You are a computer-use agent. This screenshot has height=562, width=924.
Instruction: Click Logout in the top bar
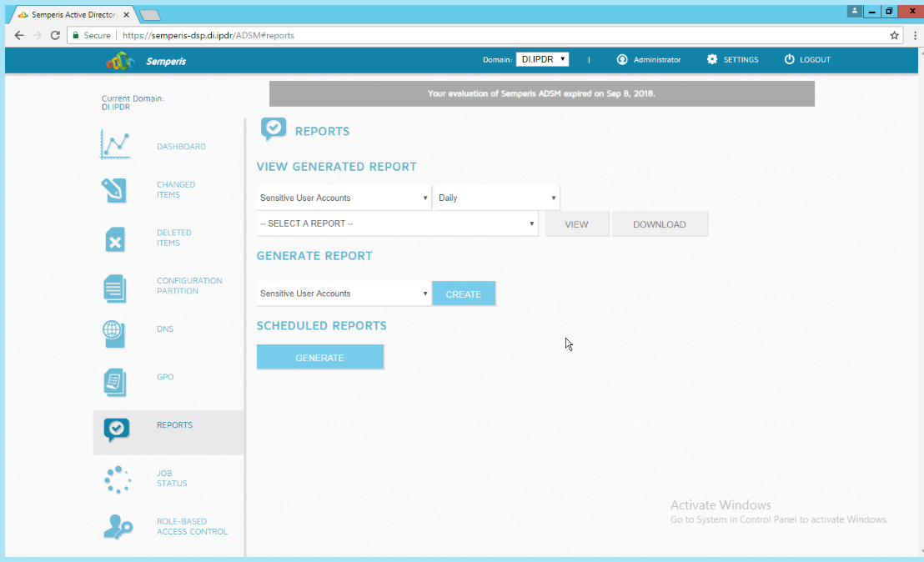(807, 60)
